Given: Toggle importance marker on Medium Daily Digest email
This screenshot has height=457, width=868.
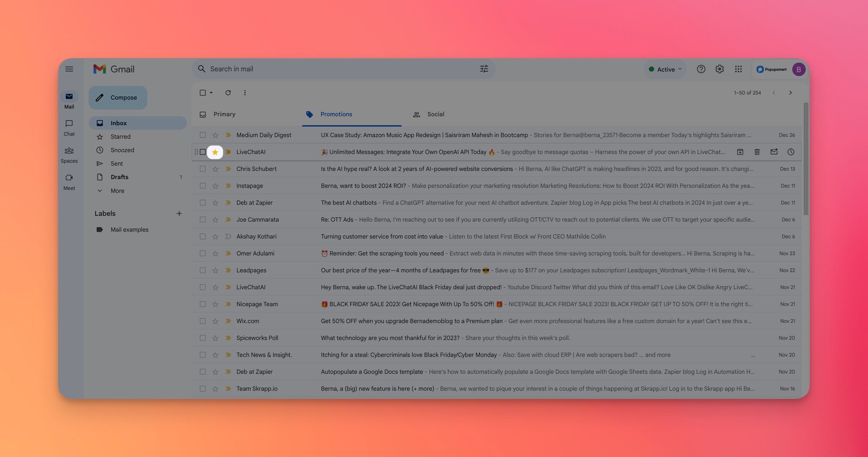Looking at the screenshot, I should coord(228,135).
